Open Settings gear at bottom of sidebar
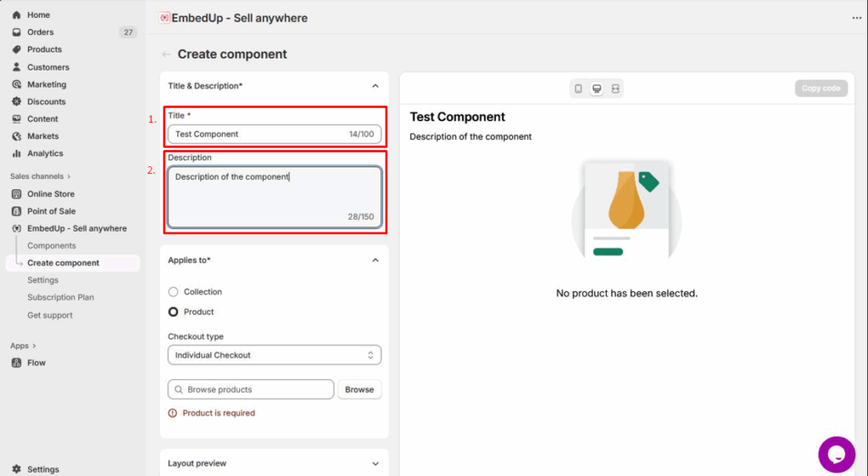The width and height of the screenshot is (868, 476). click(x=17, y=469)
